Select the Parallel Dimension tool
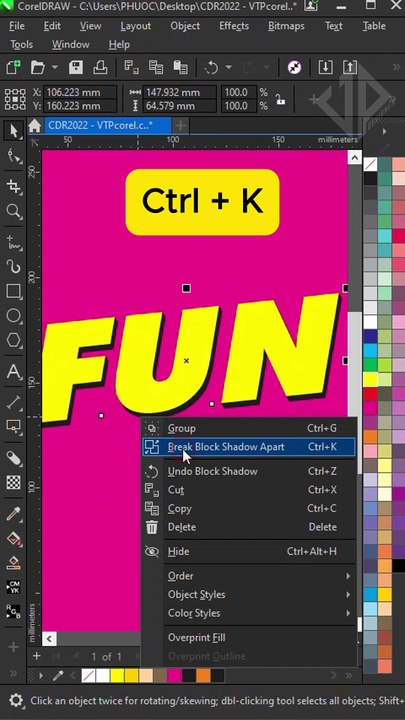This screenshot has width=405, height=720. [13, 402]
